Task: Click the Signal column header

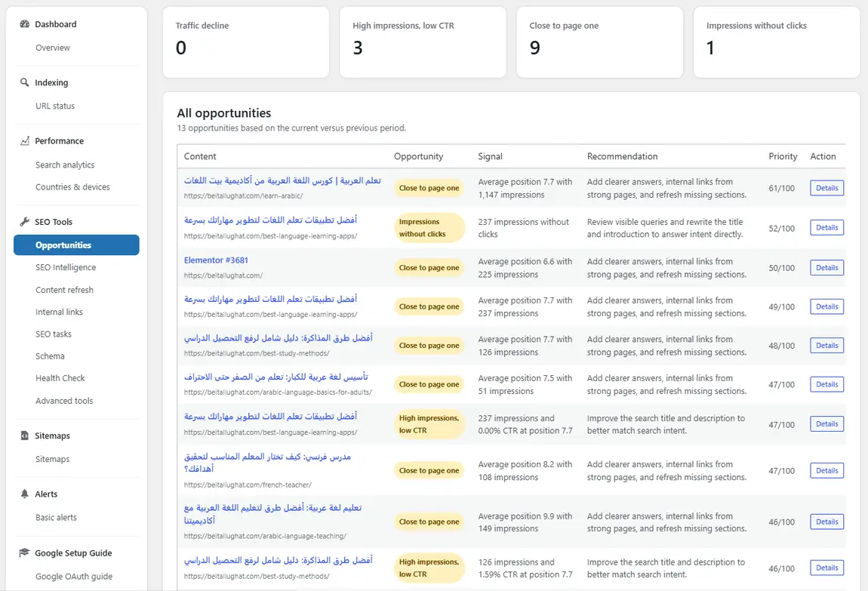Action: click(x=490, y=156)
